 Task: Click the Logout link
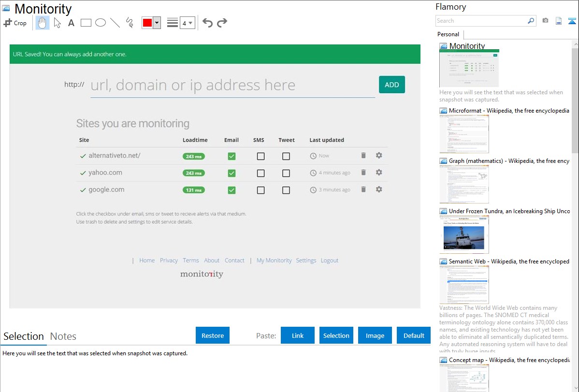pyautogui.click(x=330, y=261)
